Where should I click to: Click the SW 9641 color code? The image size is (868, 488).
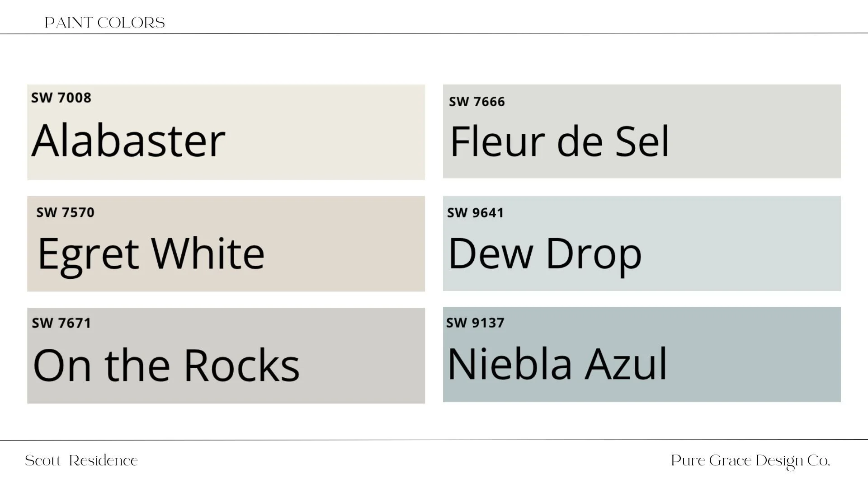476,213
